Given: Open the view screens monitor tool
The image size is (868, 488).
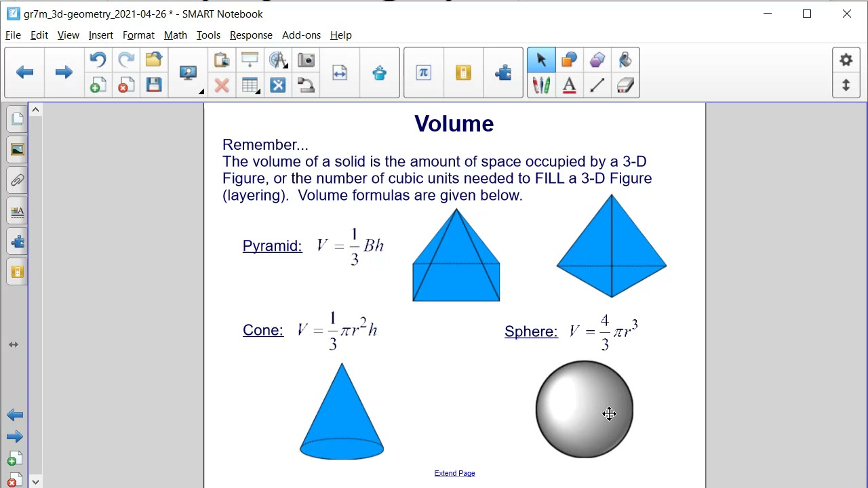Looking at the screenshot, I should pyautogui.click(x=189, y=73).
